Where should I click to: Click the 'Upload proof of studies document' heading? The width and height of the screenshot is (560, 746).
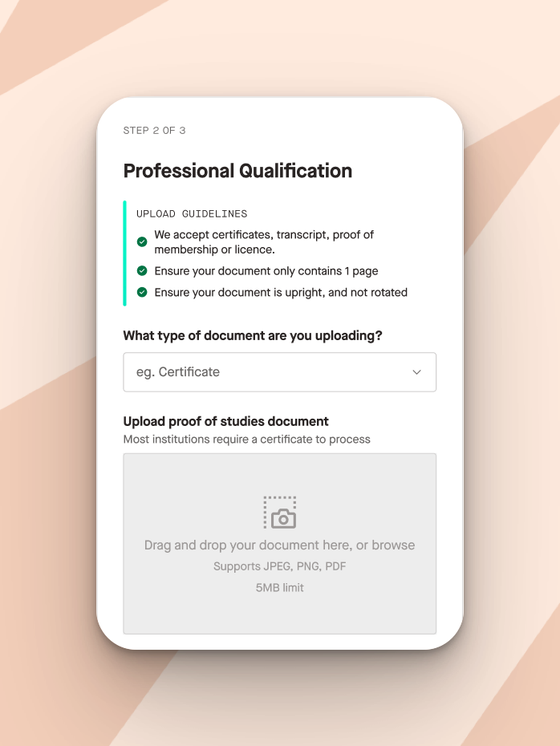[x=226, y=421]
